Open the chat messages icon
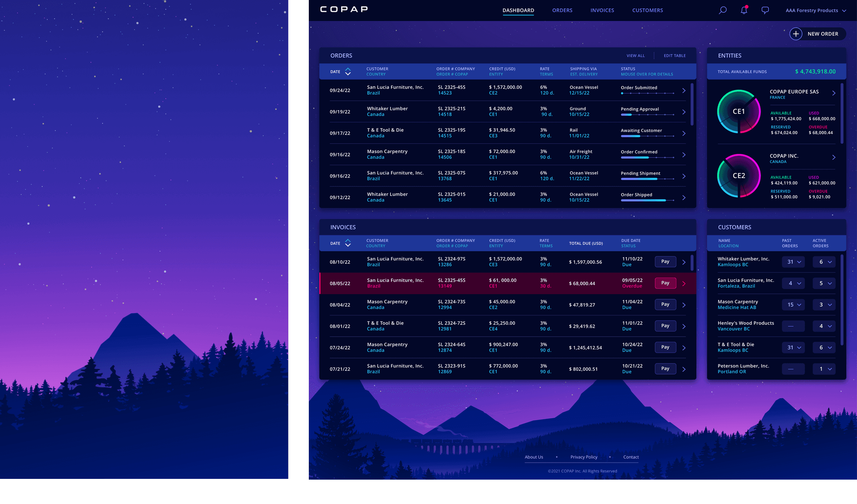This screenshot has height=504, width=857. pos(765,10)
